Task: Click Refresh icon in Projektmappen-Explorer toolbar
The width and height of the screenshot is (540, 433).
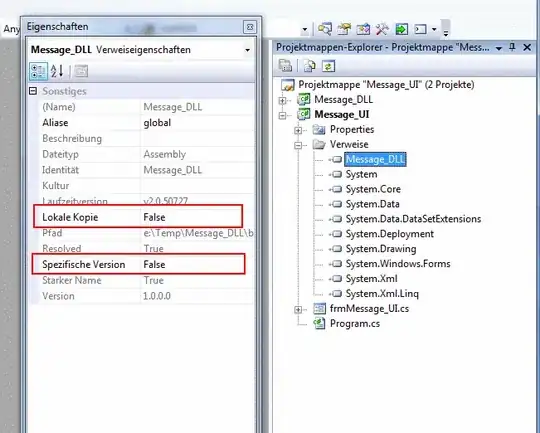Action: coord(328,66)
